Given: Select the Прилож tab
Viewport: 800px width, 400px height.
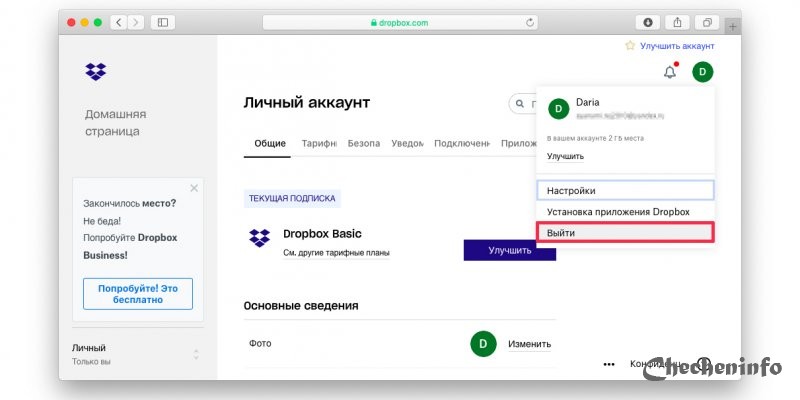Looking at the screenshot, I should click(518, 143).
